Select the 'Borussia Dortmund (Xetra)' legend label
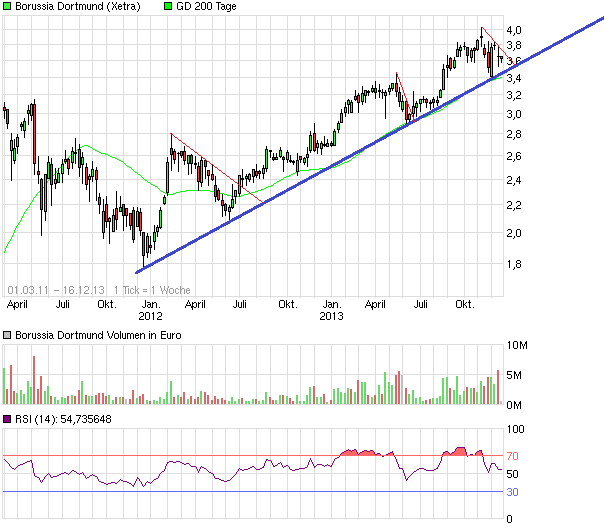The image size is (604, 527). 78,7
